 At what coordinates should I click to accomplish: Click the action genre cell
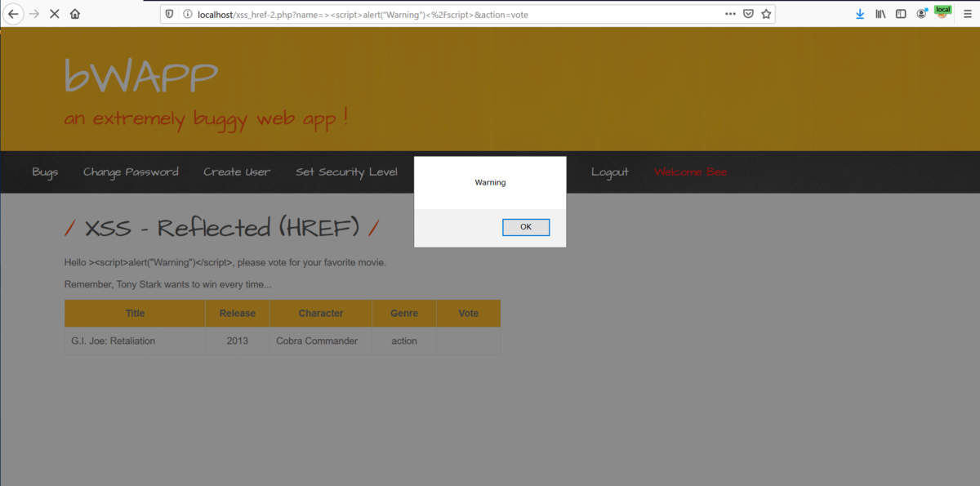404,341
